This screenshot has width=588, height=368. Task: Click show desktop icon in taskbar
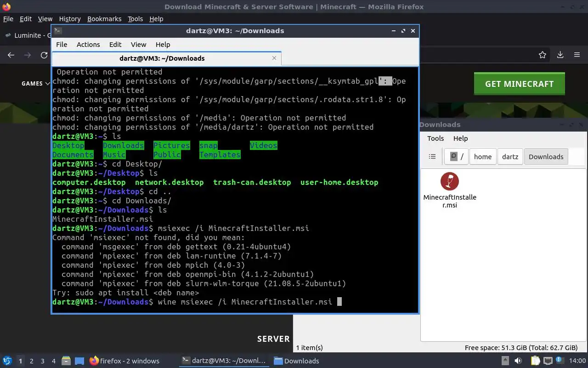(x=79, y=361)
